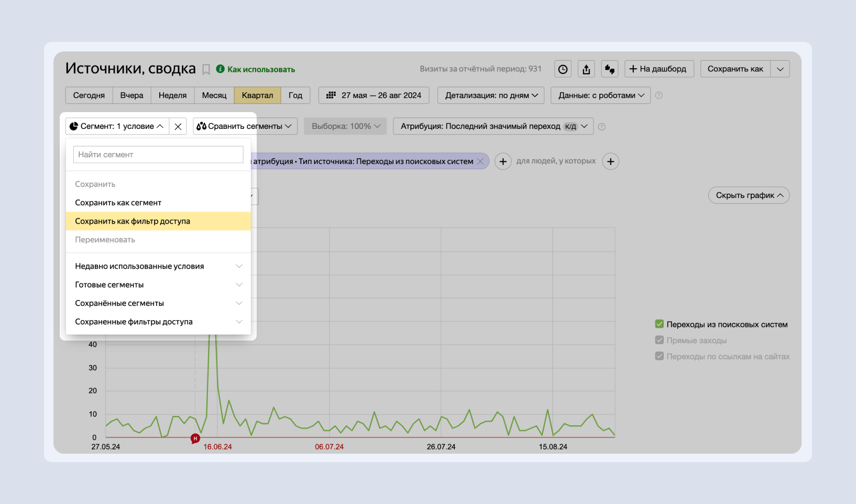
Task: Click Скрыть график button
Action: 749,195
